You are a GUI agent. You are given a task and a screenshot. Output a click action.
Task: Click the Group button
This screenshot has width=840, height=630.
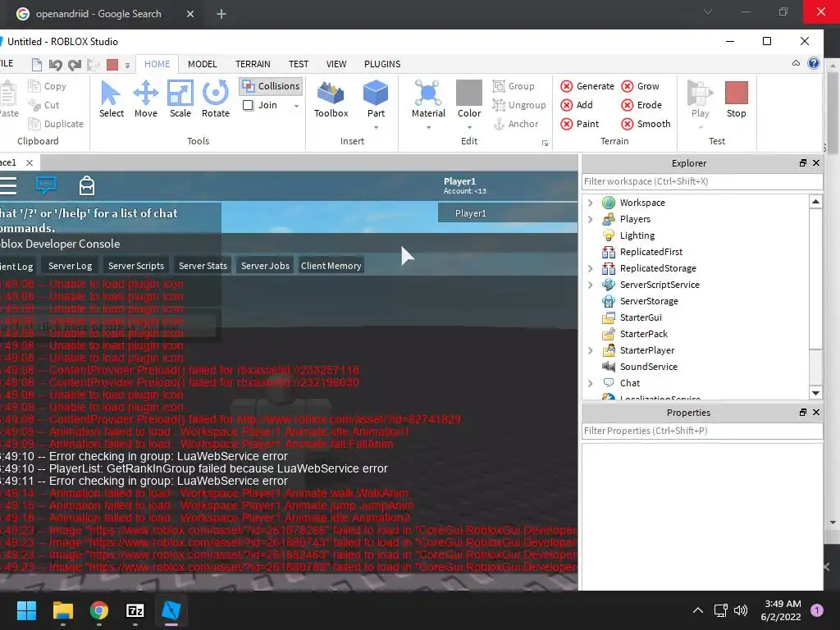pyautogui.click(x=514, y=86)
